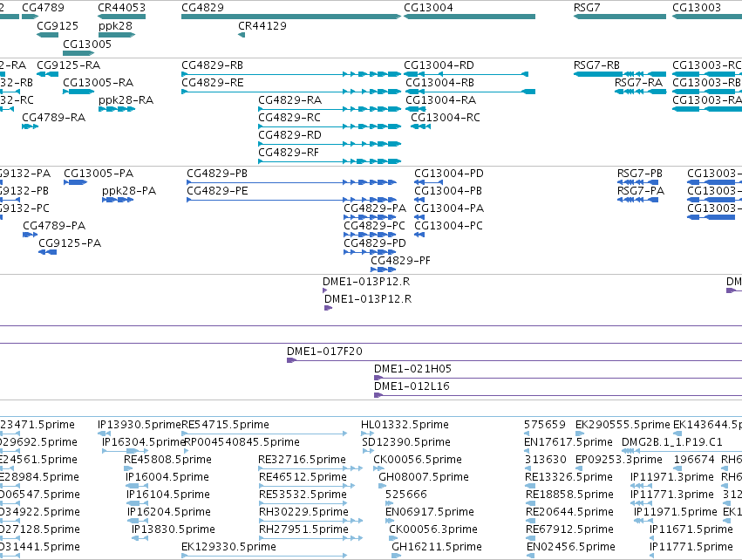
Task: Click EST entry 525666
Action: (406, 495)
